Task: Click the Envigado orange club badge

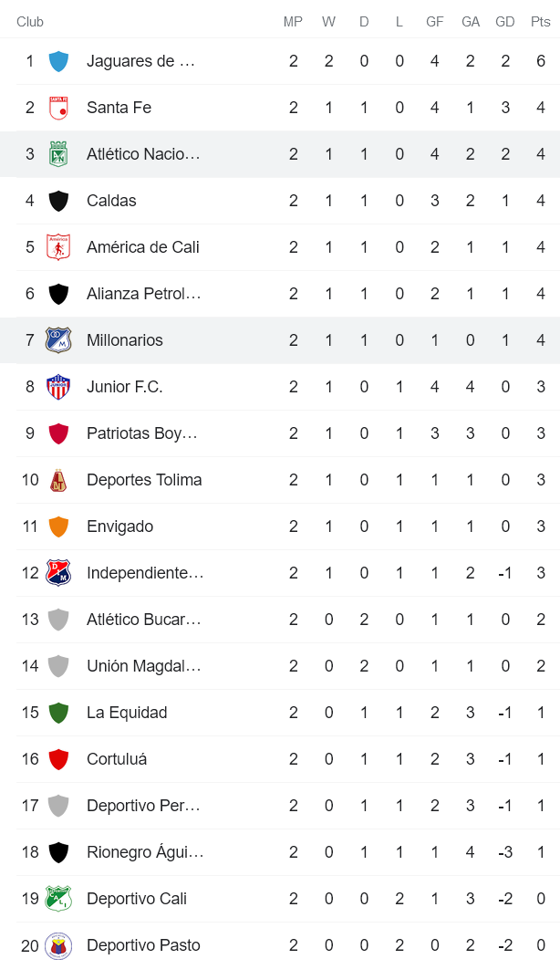Action: [x=57, y=526]
